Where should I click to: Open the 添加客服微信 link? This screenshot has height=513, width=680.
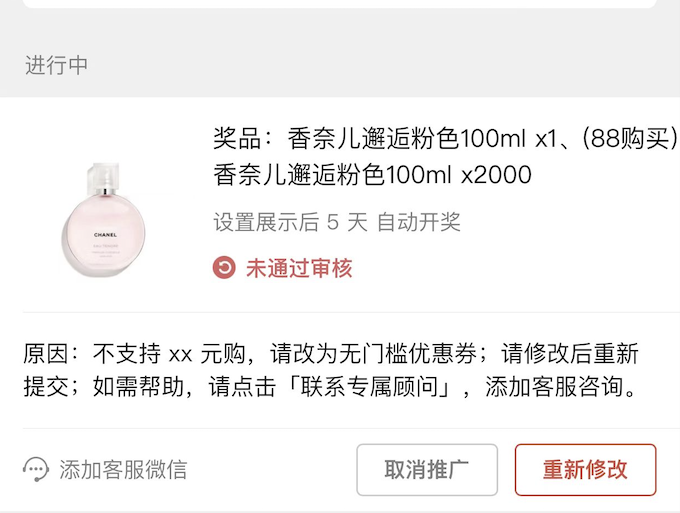pyautogui.click(x=123, y=469)
